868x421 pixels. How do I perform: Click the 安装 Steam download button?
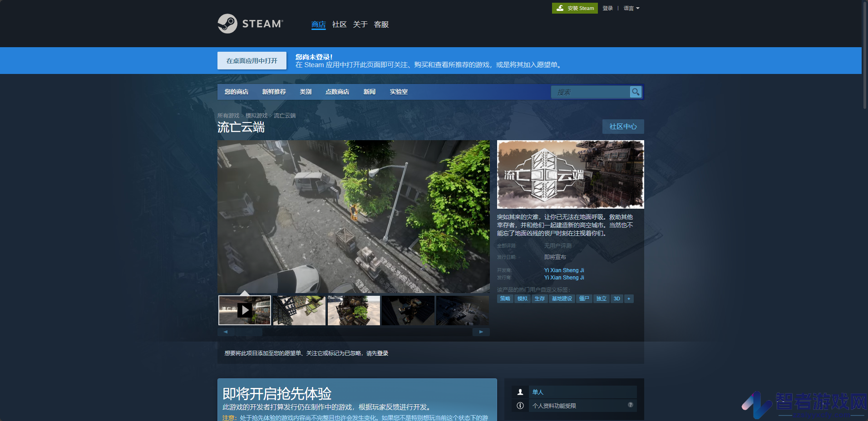(575, 8)
